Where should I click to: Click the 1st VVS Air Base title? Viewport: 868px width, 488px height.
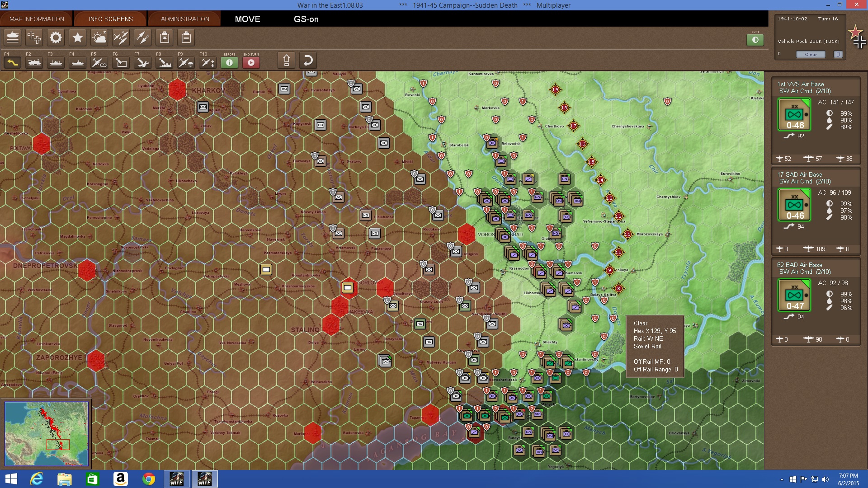[x=801, y=84]
